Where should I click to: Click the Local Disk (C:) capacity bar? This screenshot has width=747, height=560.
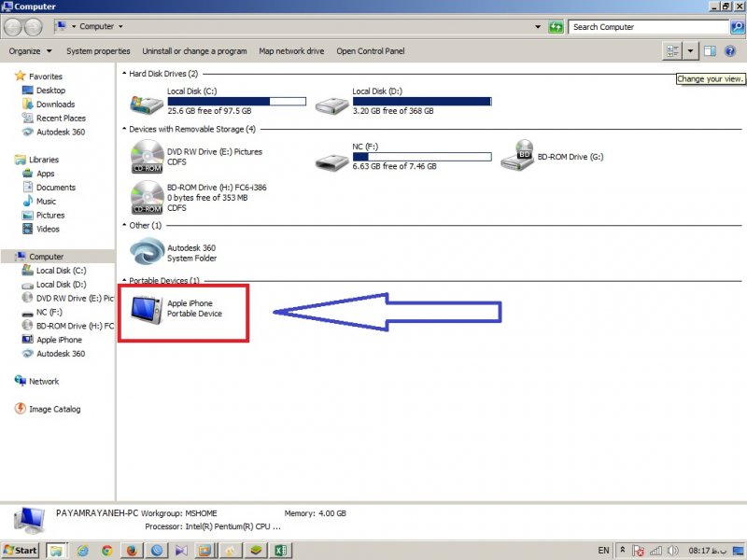tap(237, 101)
